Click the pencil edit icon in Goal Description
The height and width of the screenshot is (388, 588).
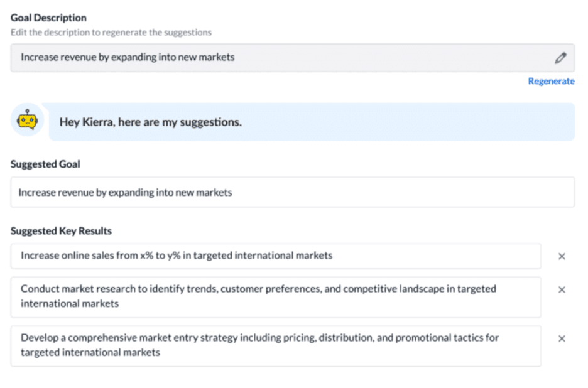pyautogui.click(x=560, y=58)
